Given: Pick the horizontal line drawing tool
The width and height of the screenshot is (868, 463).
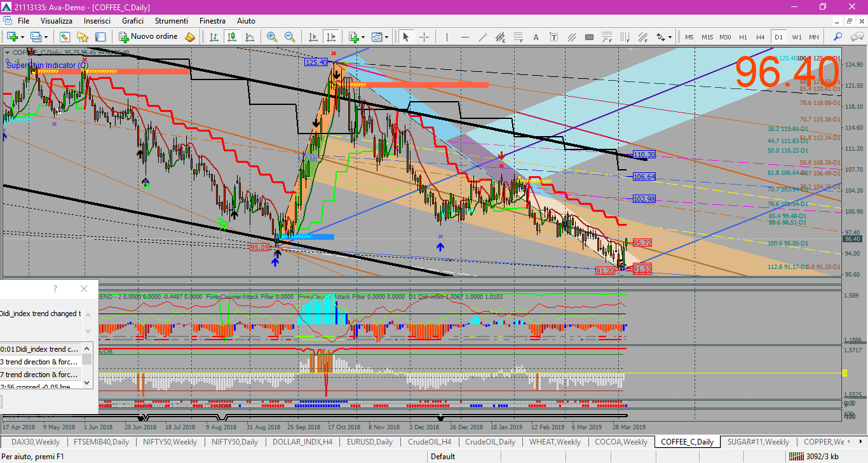Looking at the screenshot, I should point(465,37).
